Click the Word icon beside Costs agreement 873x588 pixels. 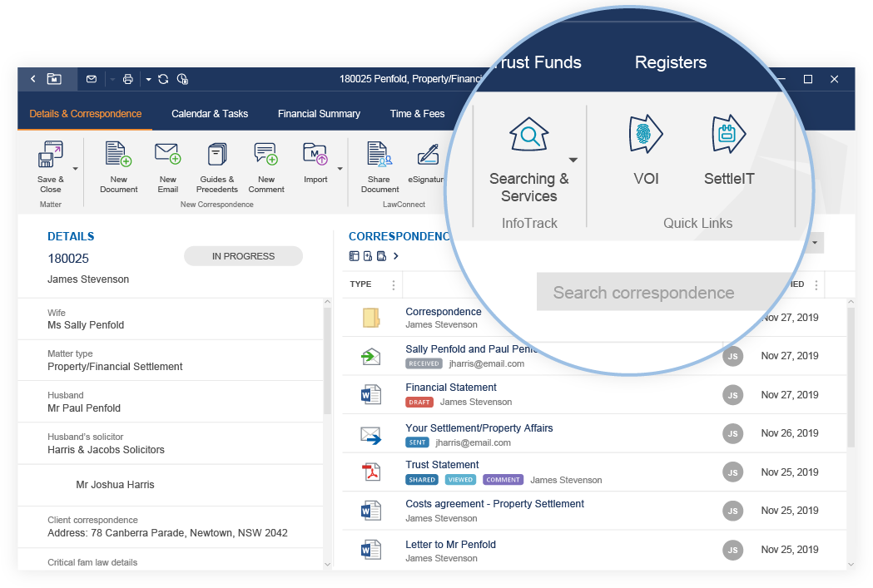371,511
